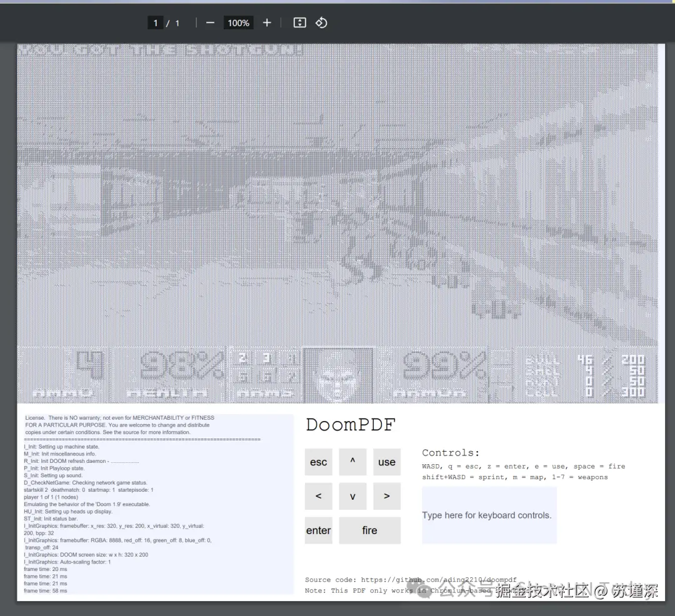Zoom in with the plus icon
Screen dimensions: 675x616
pos(267,22)
